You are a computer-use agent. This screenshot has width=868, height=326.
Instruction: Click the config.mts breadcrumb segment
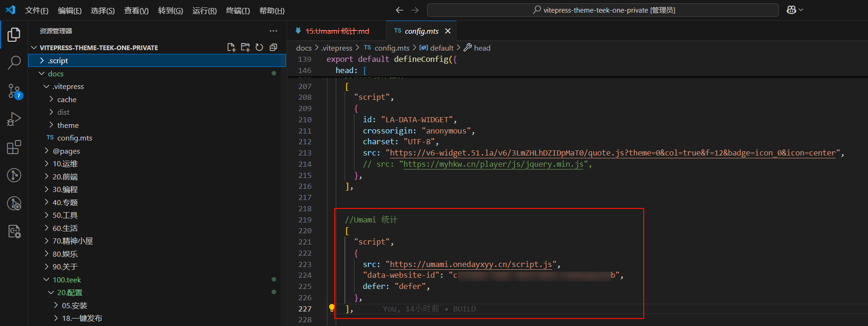387,48
